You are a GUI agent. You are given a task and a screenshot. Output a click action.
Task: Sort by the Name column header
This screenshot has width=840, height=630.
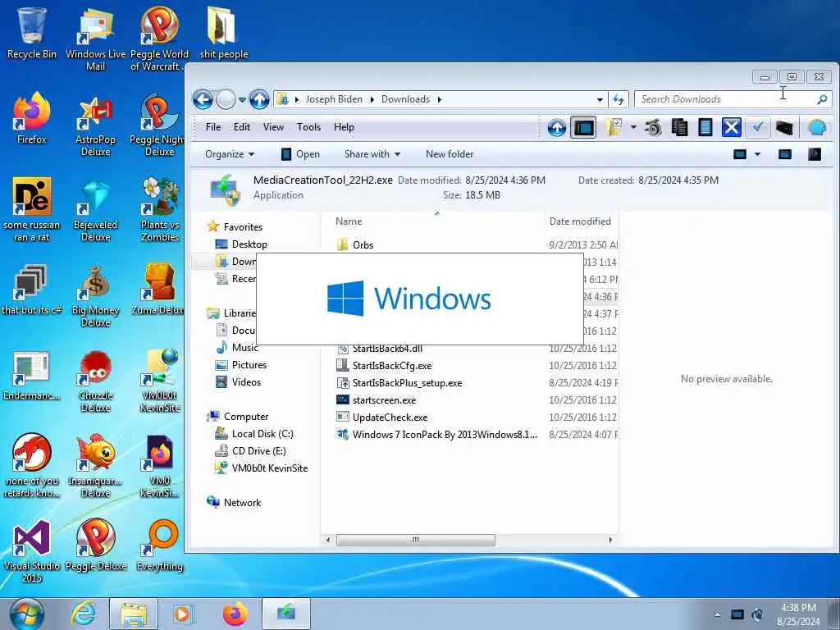point(348,221)
